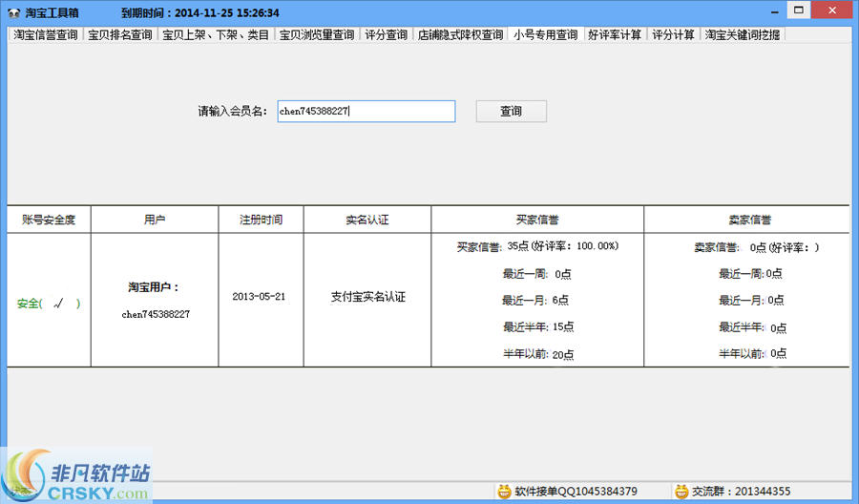Click smiley icon beside 软件接单QQ
This screenshot has height=504, width=859.
pyautogui.click(x=504, y=492)
